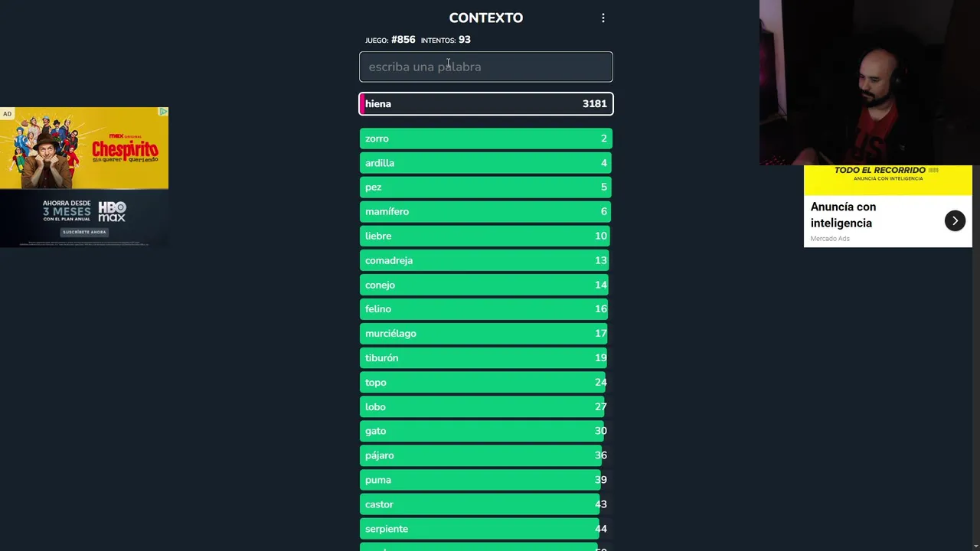Focus the 'escriba una palabra' input field
Viewport: 980px width, 551px height.
tap(486, 67)
